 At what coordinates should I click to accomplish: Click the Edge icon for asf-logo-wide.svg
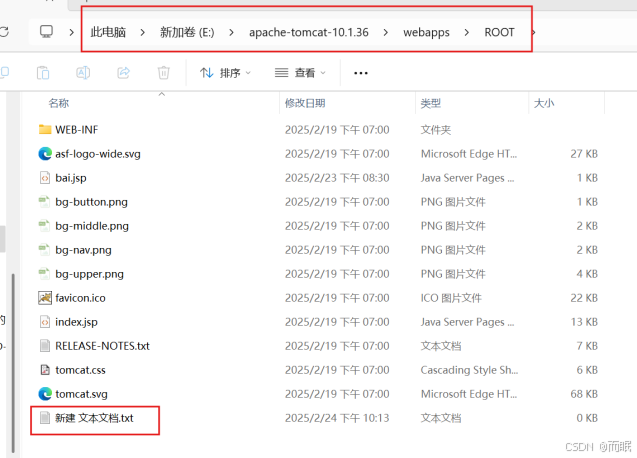(x=45, y=154)
